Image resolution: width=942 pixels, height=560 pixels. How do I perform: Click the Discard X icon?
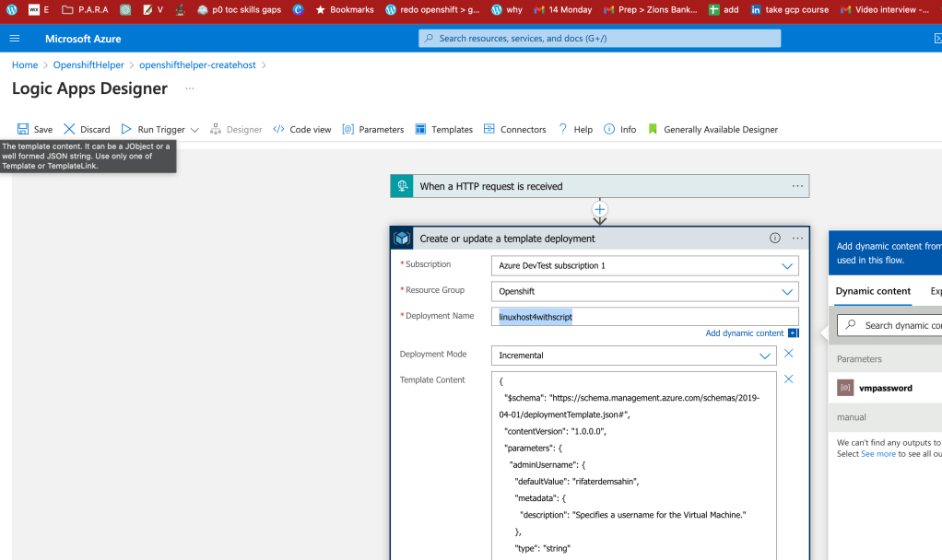(69, 129)
